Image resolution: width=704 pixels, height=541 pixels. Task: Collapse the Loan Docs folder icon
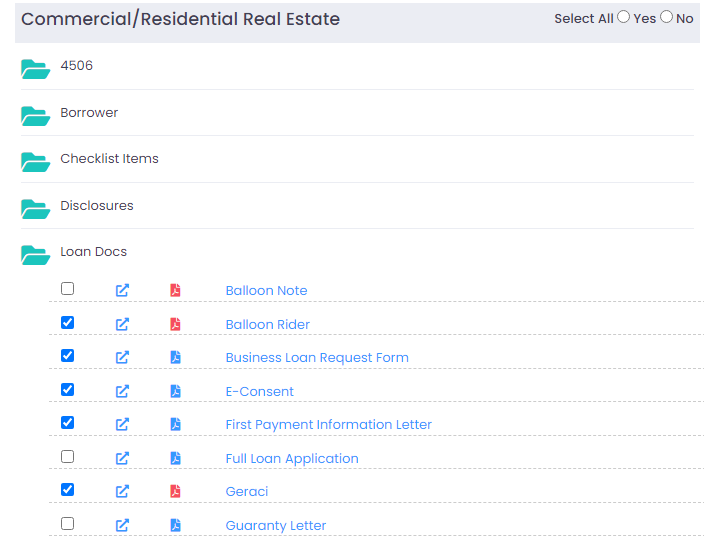(x=35, y=255)
